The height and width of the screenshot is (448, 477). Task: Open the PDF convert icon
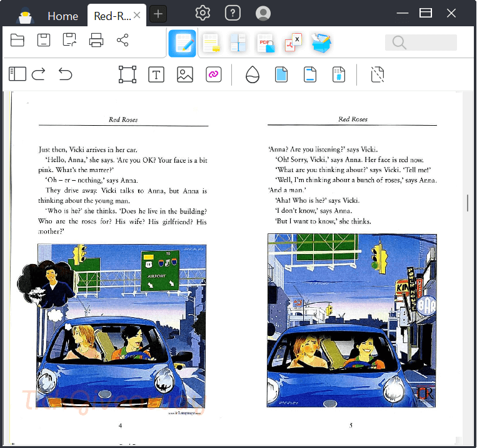click(x=293, y=43)
